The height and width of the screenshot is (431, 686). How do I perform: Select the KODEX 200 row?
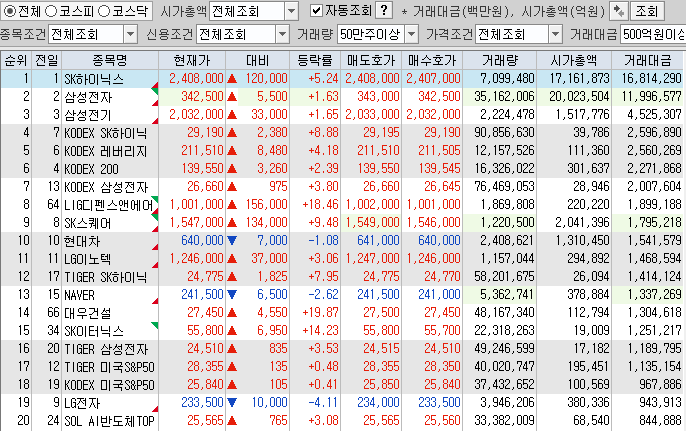coord(343,169)
